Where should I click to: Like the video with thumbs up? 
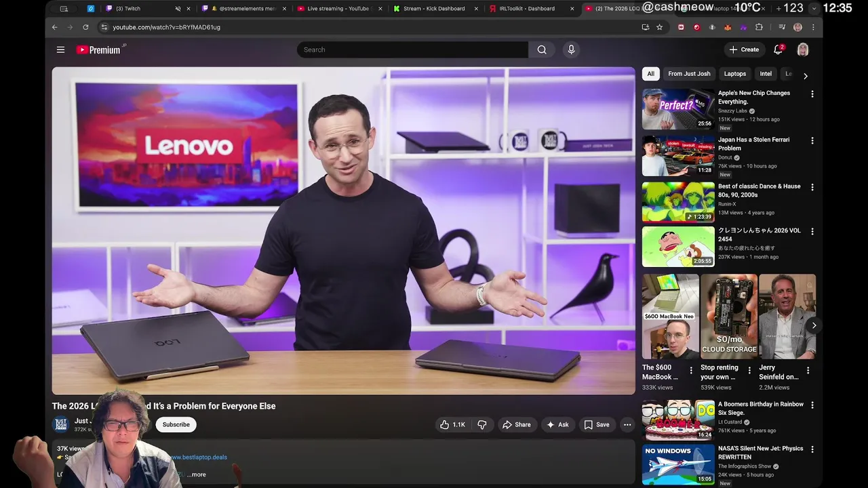(x=452, y=424)
